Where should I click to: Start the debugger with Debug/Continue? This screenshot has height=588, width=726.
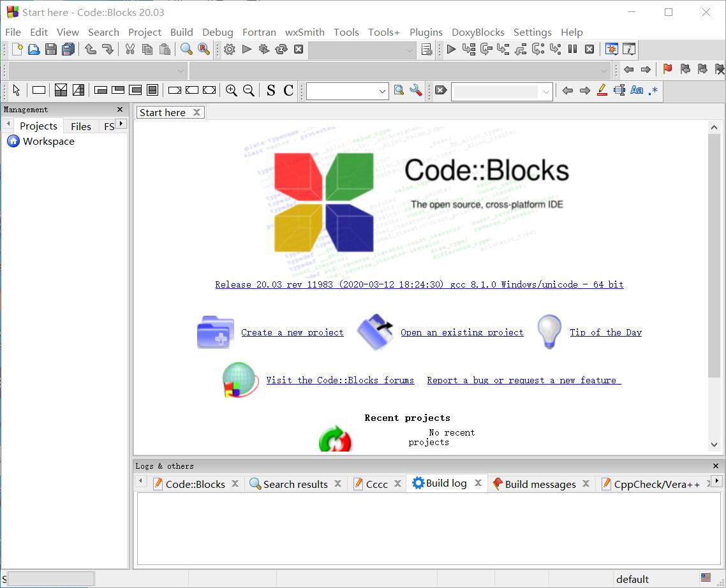pos(452,49)
